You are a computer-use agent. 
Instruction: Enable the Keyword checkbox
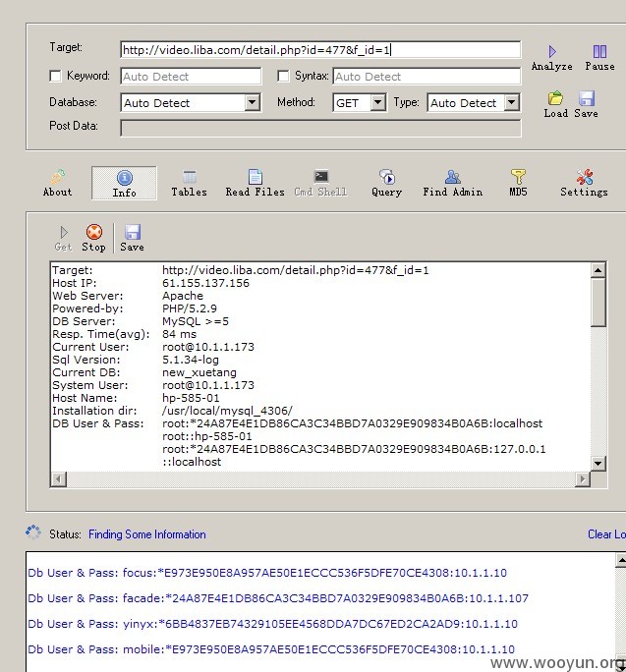coord(56,77)
